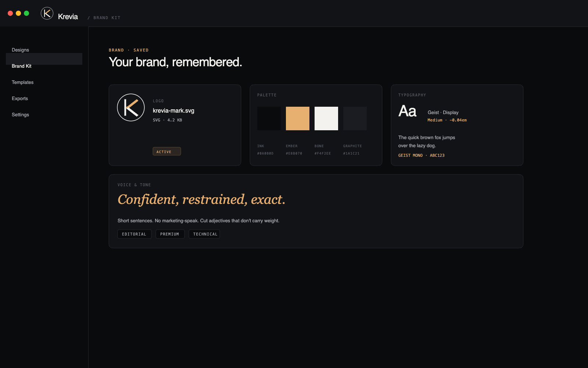Select the Graphite dark color swatch
588x368 pixels.
[x=355, y=118]
